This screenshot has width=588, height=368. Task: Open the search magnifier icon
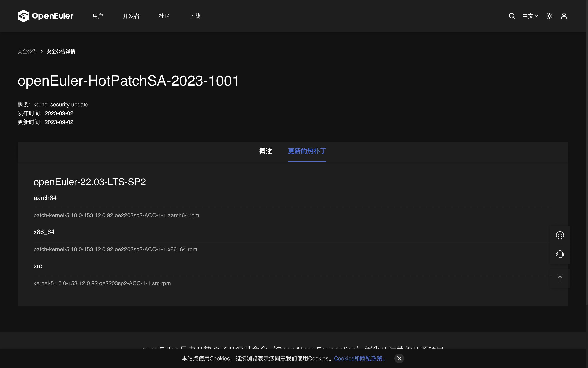click(512, 16)
